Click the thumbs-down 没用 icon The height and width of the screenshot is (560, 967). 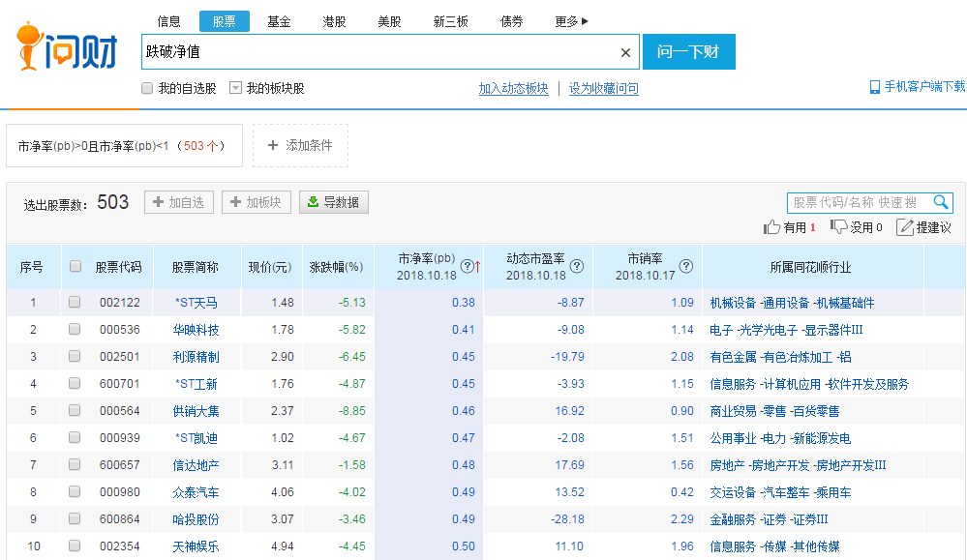838,227
